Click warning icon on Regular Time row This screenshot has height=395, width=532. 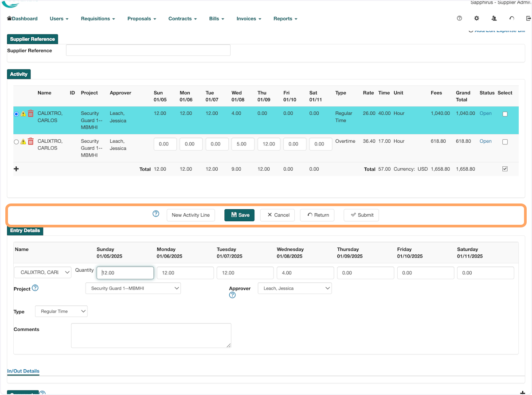click(x=23, y=114)
